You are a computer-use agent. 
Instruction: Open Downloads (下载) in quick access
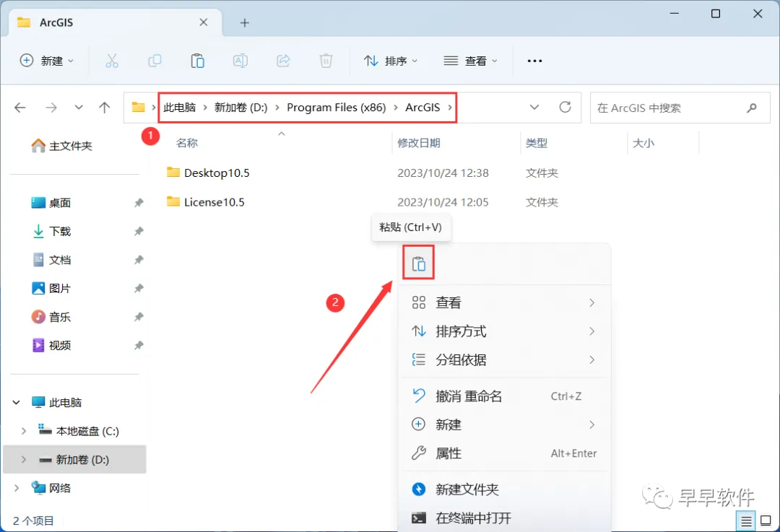pos(51,231)
